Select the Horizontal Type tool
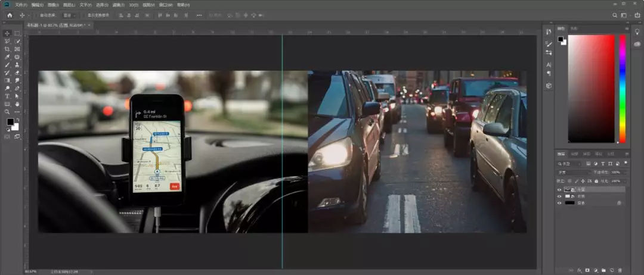 (x=7, y=96)
